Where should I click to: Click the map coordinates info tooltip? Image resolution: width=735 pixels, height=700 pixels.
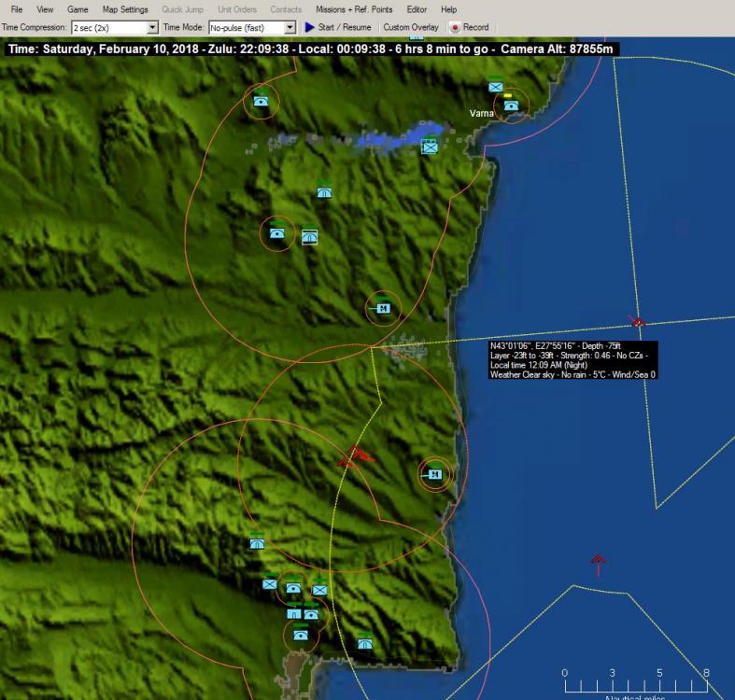[x=572, y=360]
